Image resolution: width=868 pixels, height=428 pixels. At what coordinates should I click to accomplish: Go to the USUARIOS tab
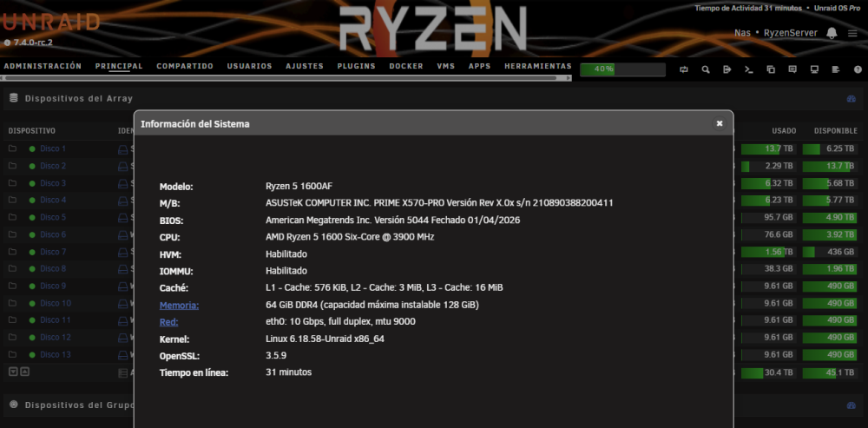click(250, 66)
